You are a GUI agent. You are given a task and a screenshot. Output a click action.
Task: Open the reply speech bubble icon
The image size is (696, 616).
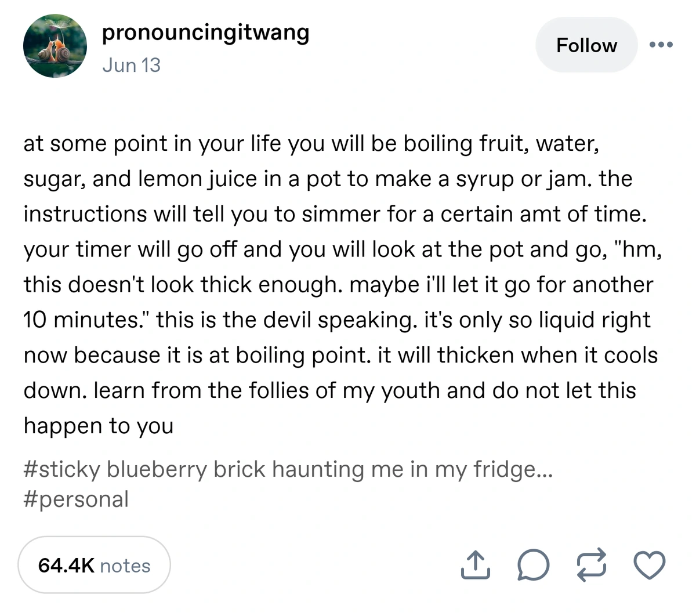point(532,566)
